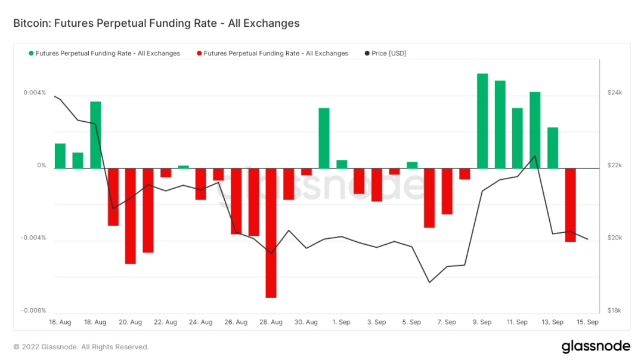Select the deepest red bar at 28 Aug
The height and width of the screenshot is (363, 644).
point(271,233)
